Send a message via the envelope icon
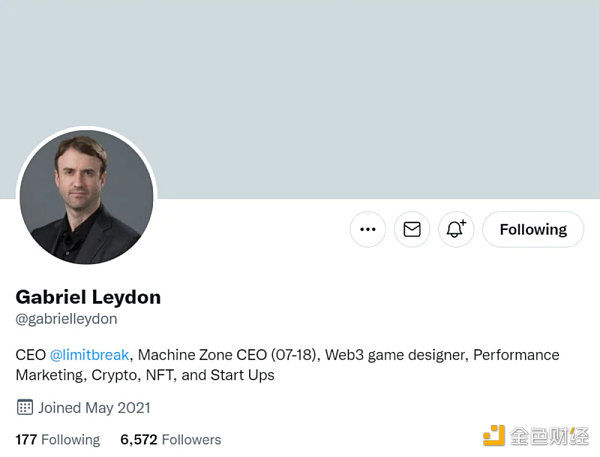 click(x=412, y=229)
